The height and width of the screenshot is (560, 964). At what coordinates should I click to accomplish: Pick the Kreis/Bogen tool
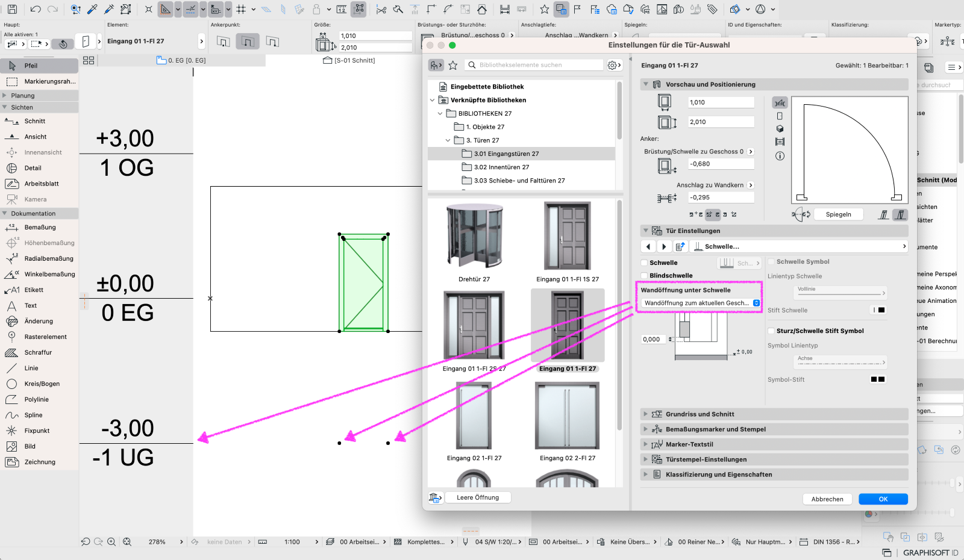[x=39, y=384]
